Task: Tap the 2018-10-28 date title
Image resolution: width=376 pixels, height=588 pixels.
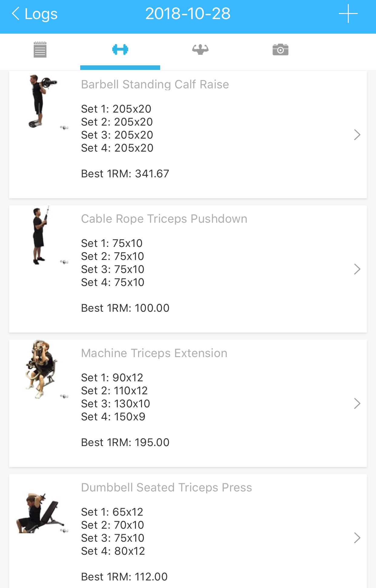Action: pos(188,14)
